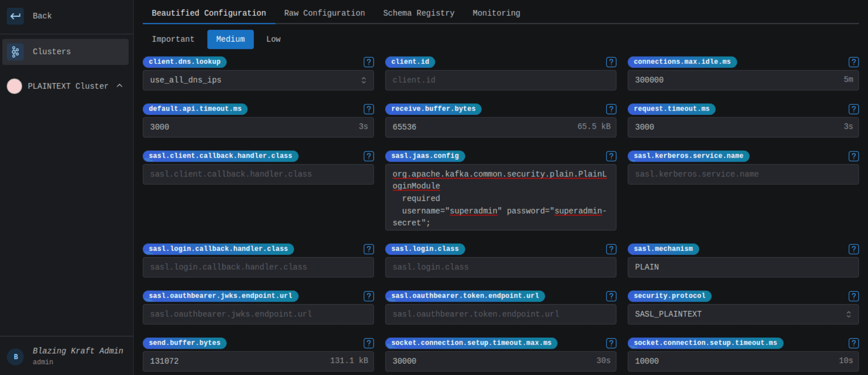The width and height of the screenshot is (868, 375).
Task: Open the Monitoring tab
Action: [496, 13]
